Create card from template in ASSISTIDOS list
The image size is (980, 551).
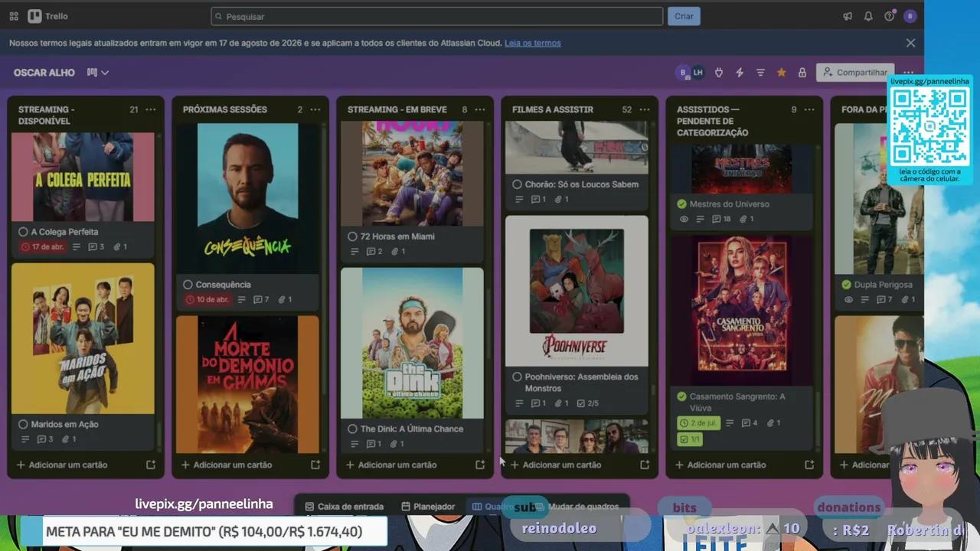click(x=809, y=465)
